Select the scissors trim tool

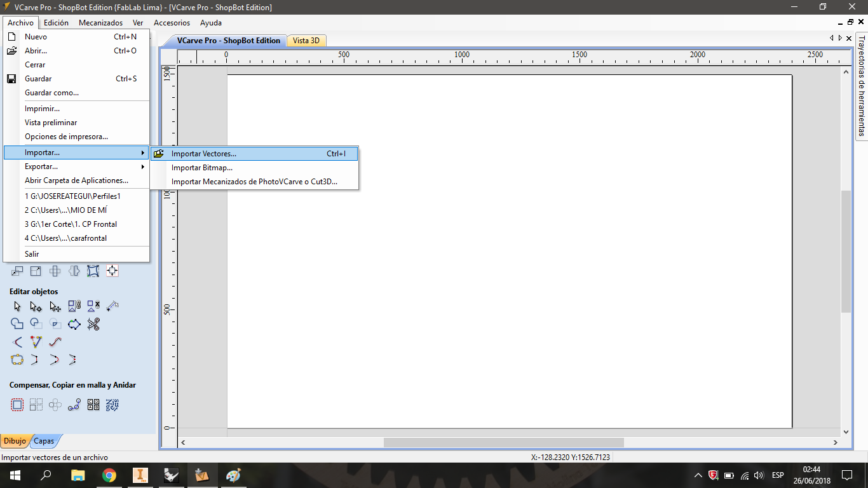pyautogui.click(x=93, y=324)
